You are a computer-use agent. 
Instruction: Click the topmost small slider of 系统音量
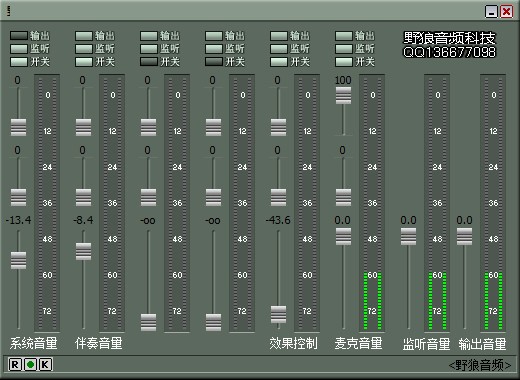click(x=18, y=127)
